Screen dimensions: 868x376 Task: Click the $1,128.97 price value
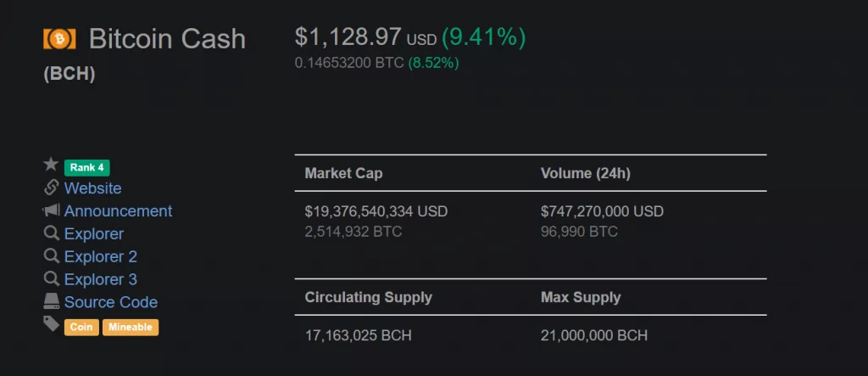coord(348,37)
